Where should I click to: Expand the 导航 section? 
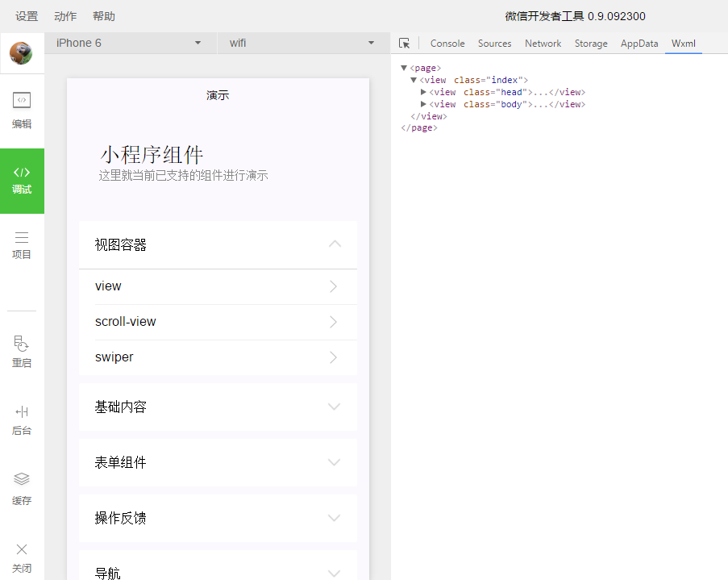[218, 567]
